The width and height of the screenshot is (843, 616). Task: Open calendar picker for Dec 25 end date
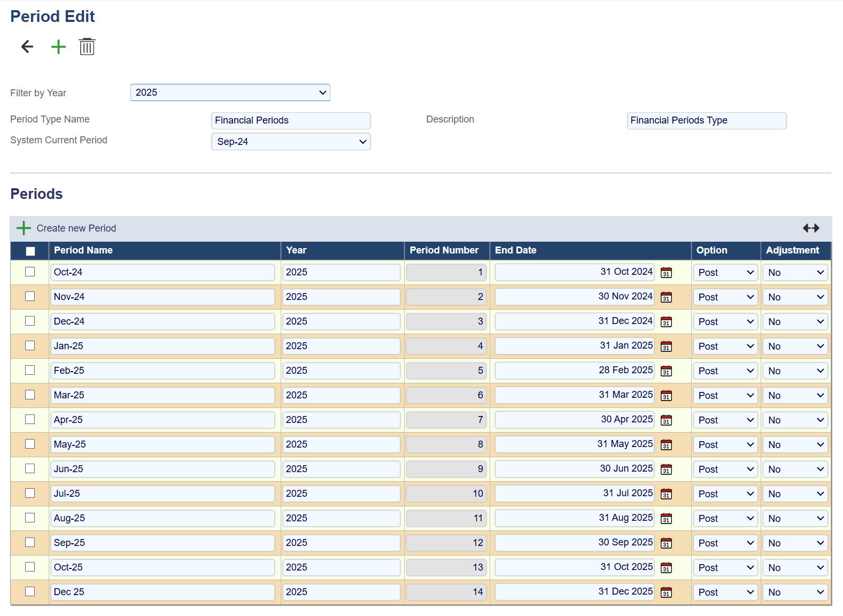(x=666, y=592)
